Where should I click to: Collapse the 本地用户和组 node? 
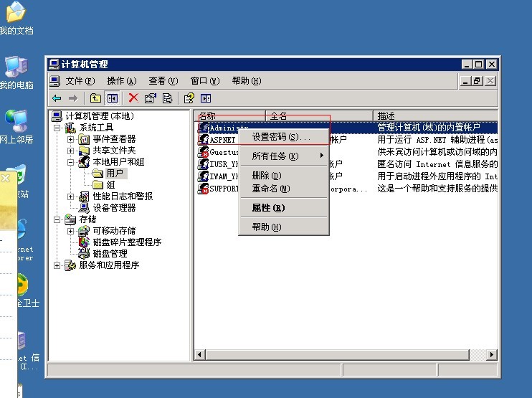tap(70, 162)
